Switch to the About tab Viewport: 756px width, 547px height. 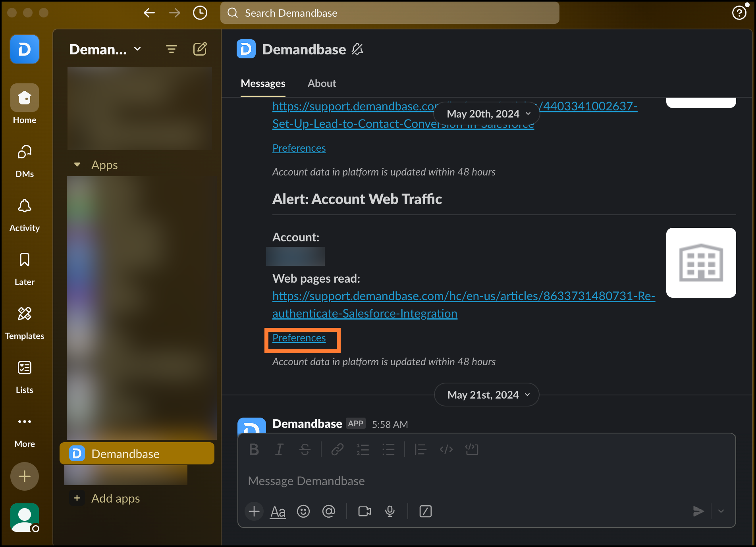322,83
